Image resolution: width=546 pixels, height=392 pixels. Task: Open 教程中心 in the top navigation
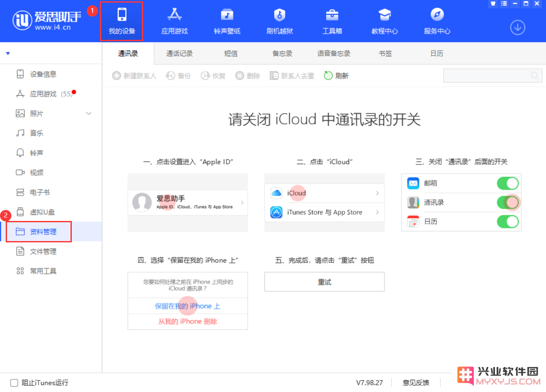tap(384, 21)
